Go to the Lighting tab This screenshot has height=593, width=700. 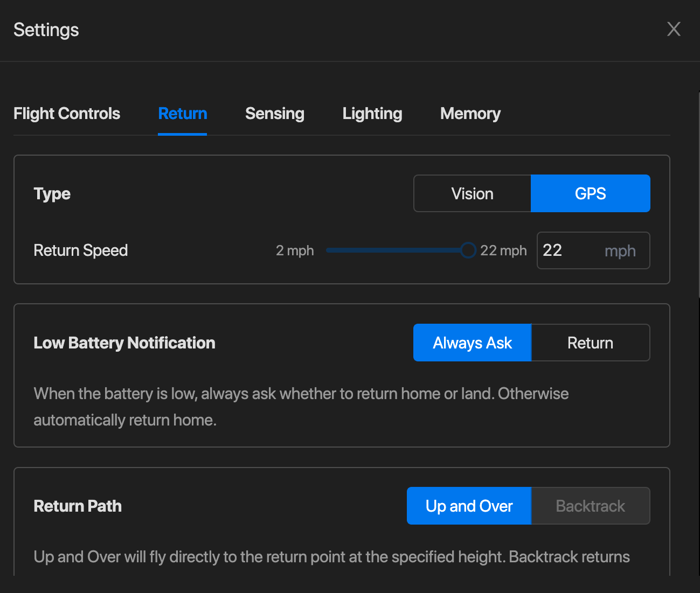372,114
